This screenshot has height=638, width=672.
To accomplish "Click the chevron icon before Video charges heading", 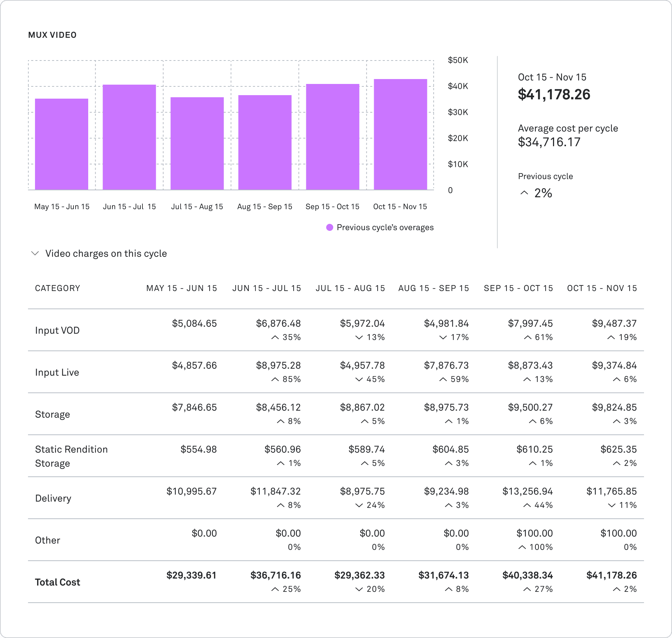I will click(35, 253).
